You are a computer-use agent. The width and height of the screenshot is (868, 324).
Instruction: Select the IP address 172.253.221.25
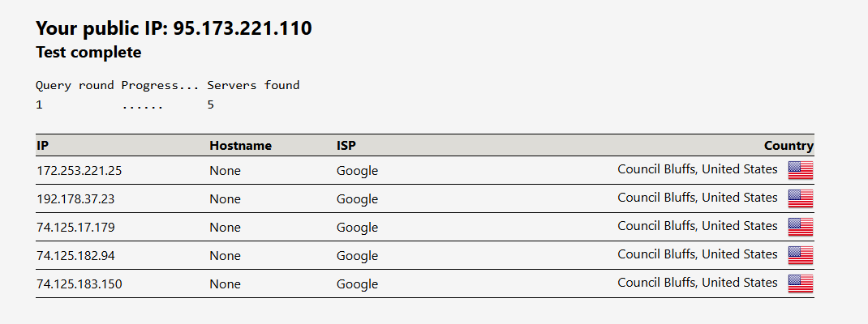79,171
